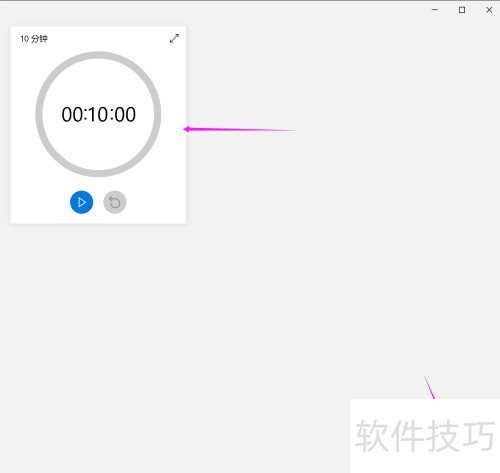Screen dimensions: 500x473
Task: Start the 10 minute timer
Action: pyautogui.click(x=81, y=202)
